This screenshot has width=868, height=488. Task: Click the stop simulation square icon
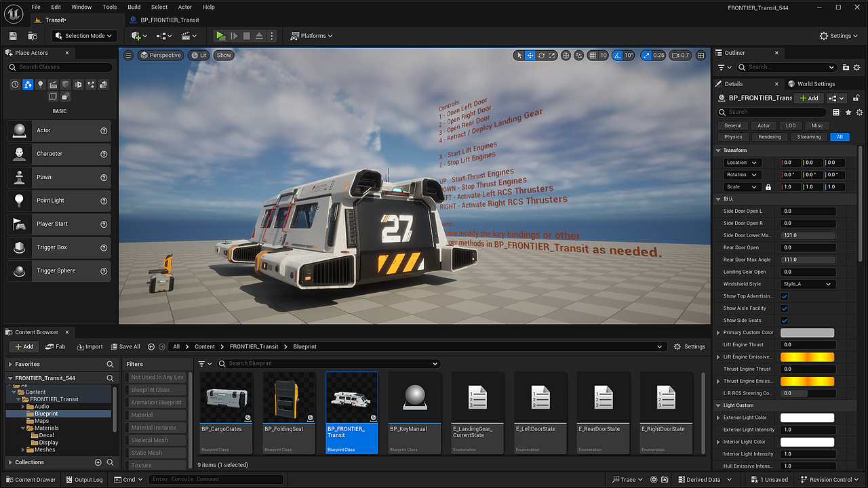click(247, 36)
